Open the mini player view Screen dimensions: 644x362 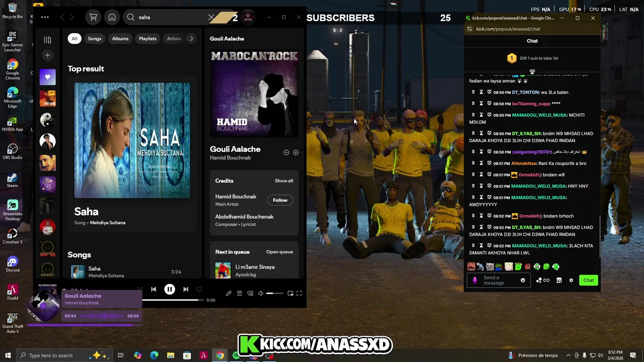(x=290, y=293)
